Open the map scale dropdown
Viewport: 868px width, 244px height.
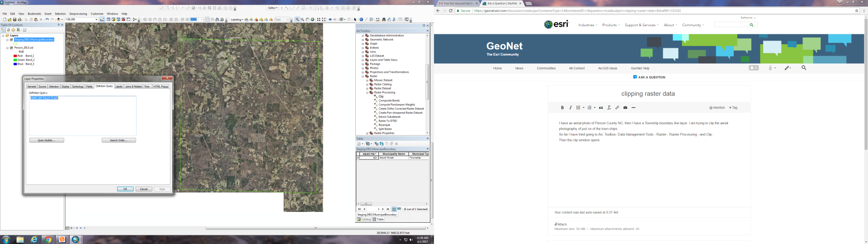[96, 19]
